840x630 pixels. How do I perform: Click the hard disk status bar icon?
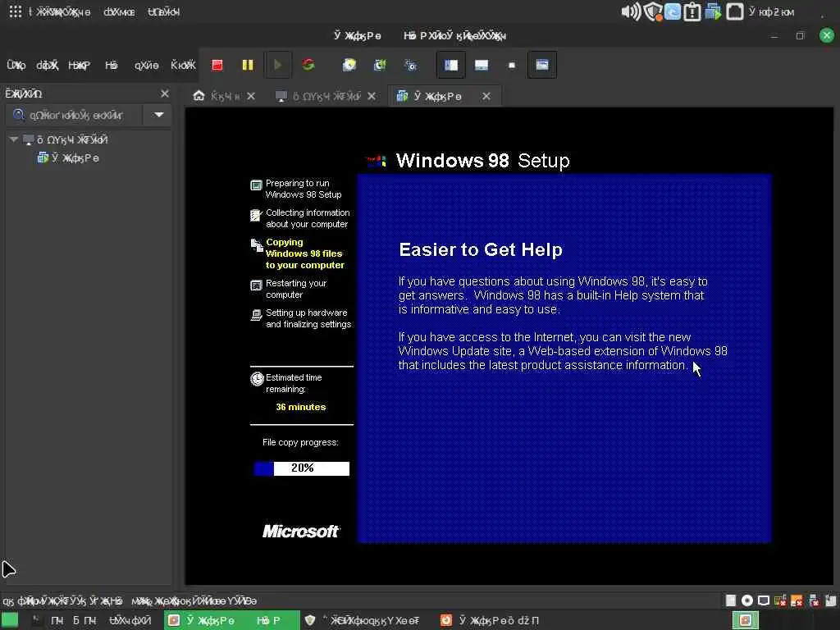(x=731, y=600)
